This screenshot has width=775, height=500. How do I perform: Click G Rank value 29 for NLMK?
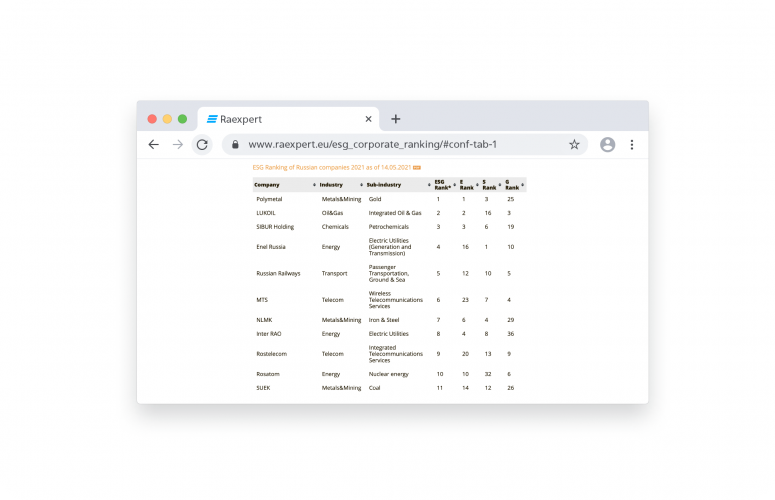pos(511,320)
